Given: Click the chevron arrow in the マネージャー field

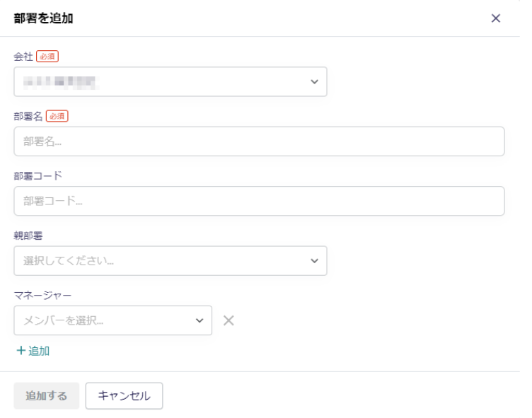Looking at the screenshot, I should (x=199, y=320).
